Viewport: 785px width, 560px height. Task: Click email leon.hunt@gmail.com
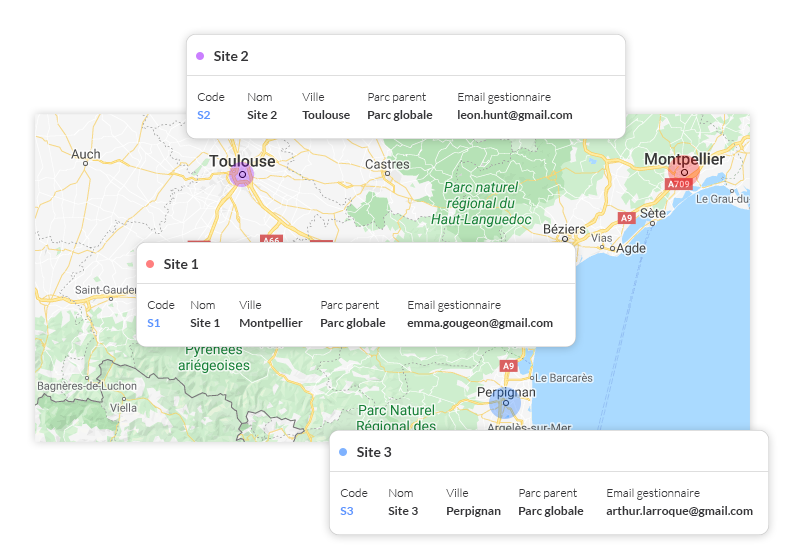pos(515,115)
